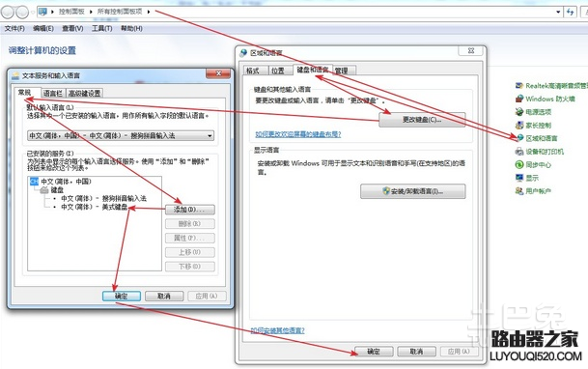This screenshot has width=588, height=369.
Task: Open Parental Controls (家长控制) icon
Action: (519, 126)
